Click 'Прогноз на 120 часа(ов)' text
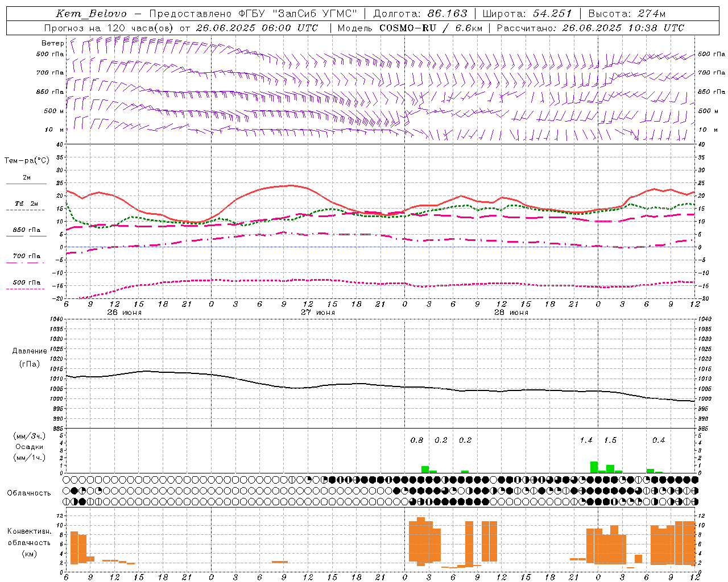Viewport: 728px width, 582px height. click(x=109, y=28)
